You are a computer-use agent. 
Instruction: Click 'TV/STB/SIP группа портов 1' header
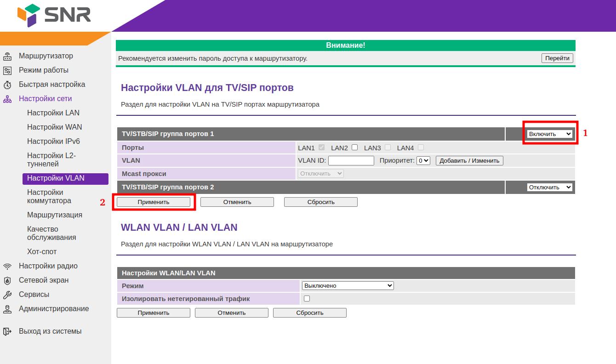click(311, 134)
